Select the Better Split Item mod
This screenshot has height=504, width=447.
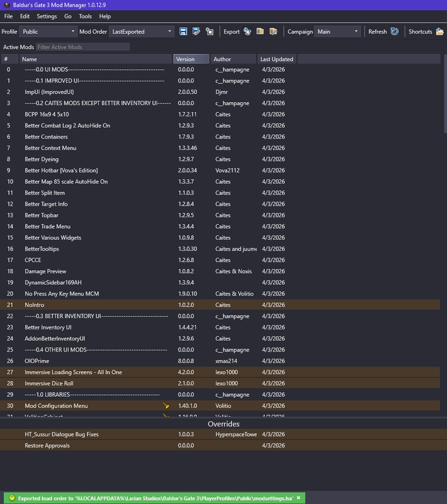(220, 193)
